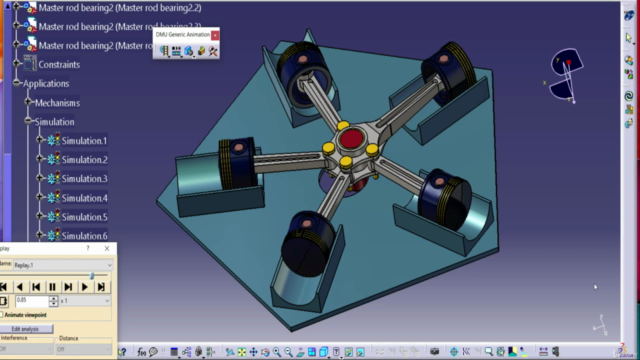Click the Zoom Out magnifier
Viewport: 640px width, 360px height.
(288, 351)
